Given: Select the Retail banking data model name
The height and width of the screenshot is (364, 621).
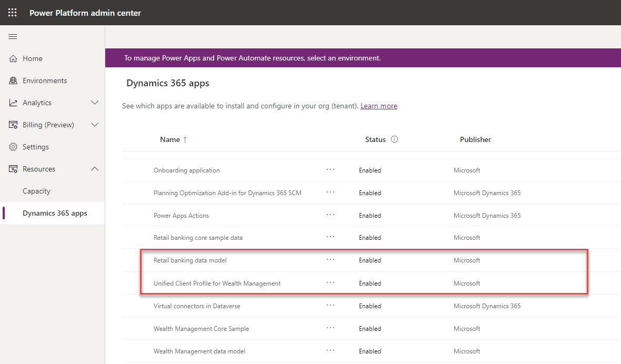Looking at the screenshot, I should pos(190,260).
